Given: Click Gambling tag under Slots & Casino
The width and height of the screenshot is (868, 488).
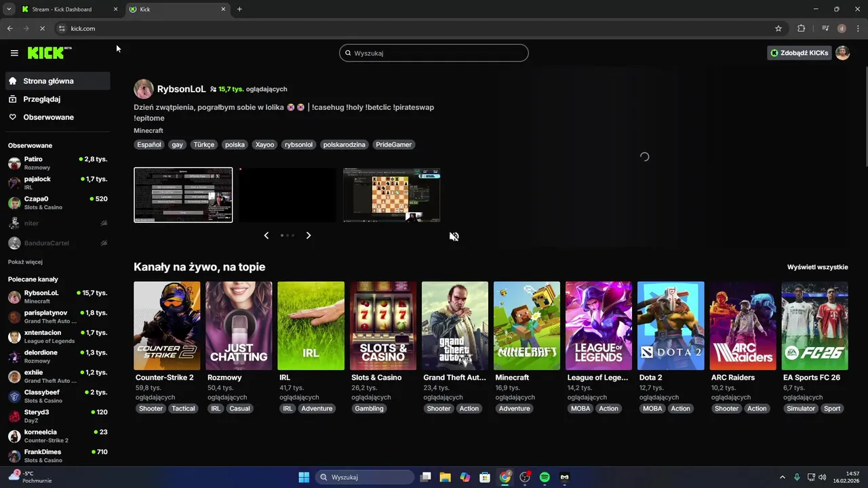Looking at the screenshot, I should (x=369, y=409).
